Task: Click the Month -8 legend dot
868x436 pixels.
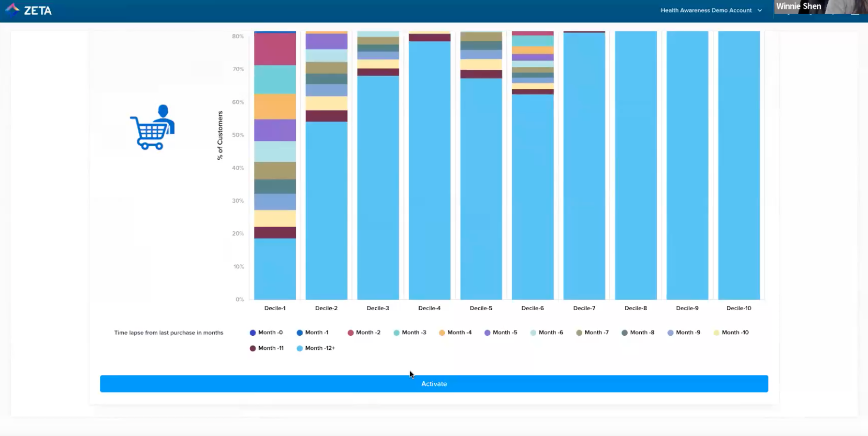Action: (624, 333)
